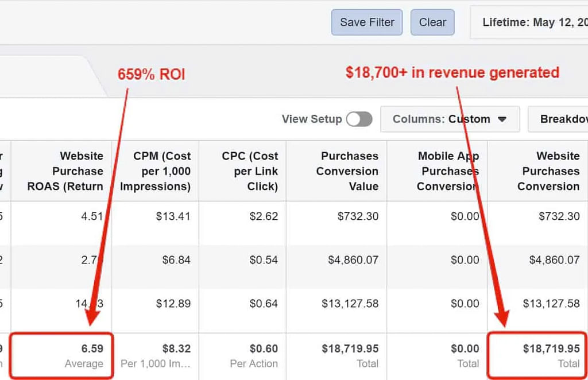The width and height of the screenshot is (588, 380).
Task: Click the Save Filter button
Action: click(367, 22)
